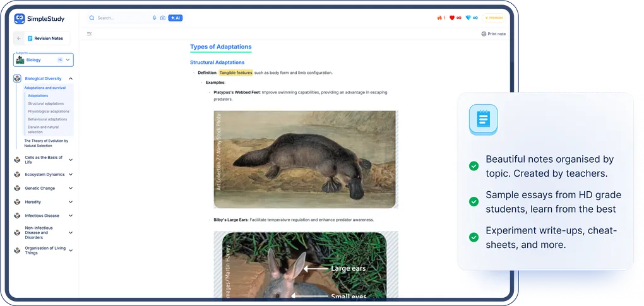This screenshot has width=644, height=306.
Task: Click the SimpleStudy brand name
Action: click(x=45, y=18)
